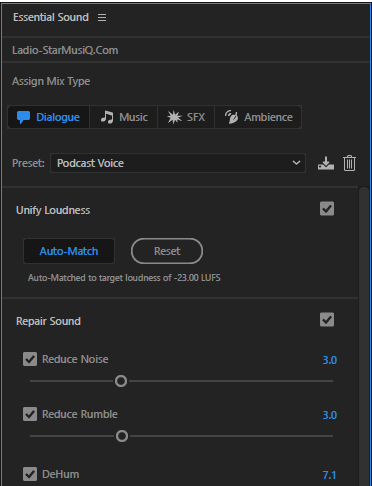The width and height of the screenshot is (372, 486).
Task: Click the Assign Mix Type label
Action: (51, 81)
